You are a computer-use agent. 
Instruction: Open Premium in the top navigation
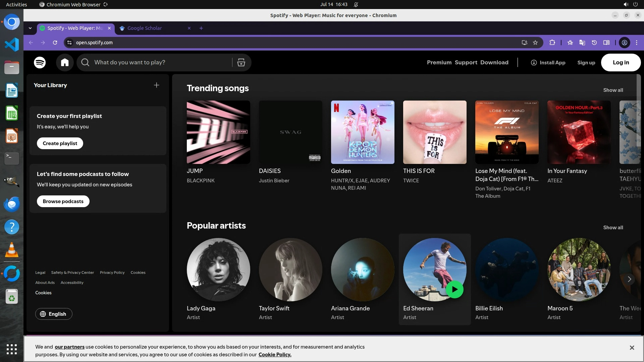pos(439,63)
